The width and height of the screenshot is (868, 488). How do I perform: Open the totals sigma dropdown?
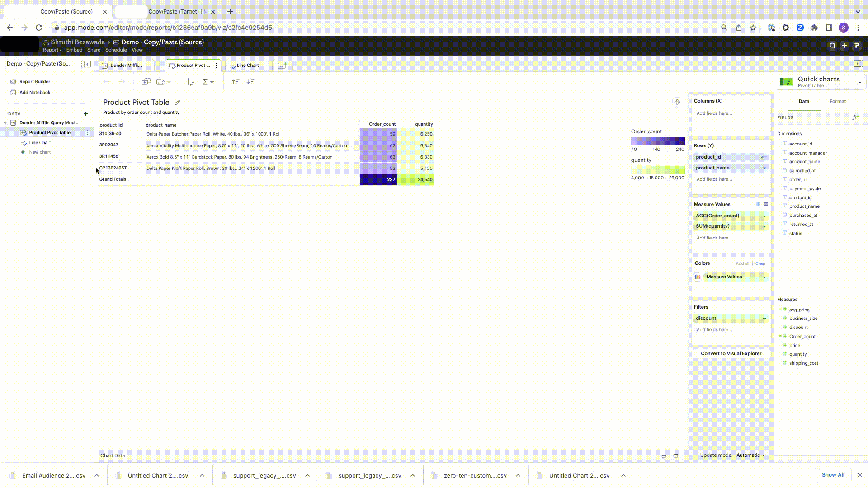pos(208,82)
